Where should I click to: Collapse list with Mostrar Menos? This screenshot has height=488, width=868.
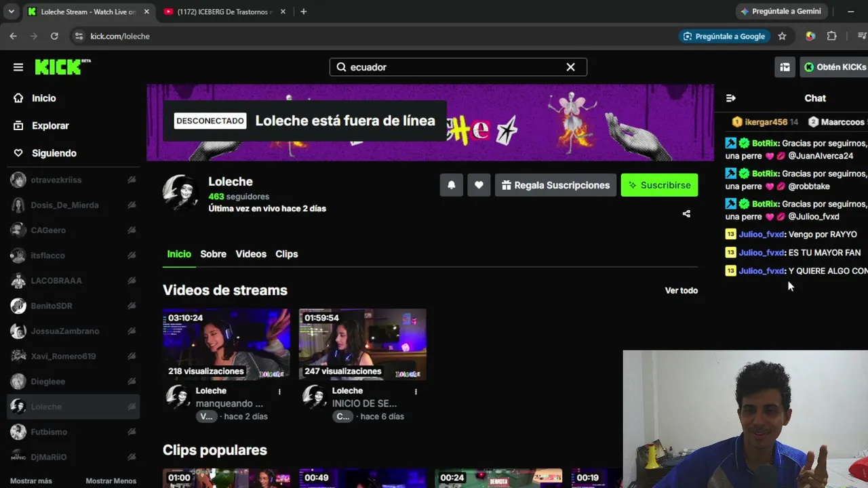pyautogui.click(x=111, y=481)
